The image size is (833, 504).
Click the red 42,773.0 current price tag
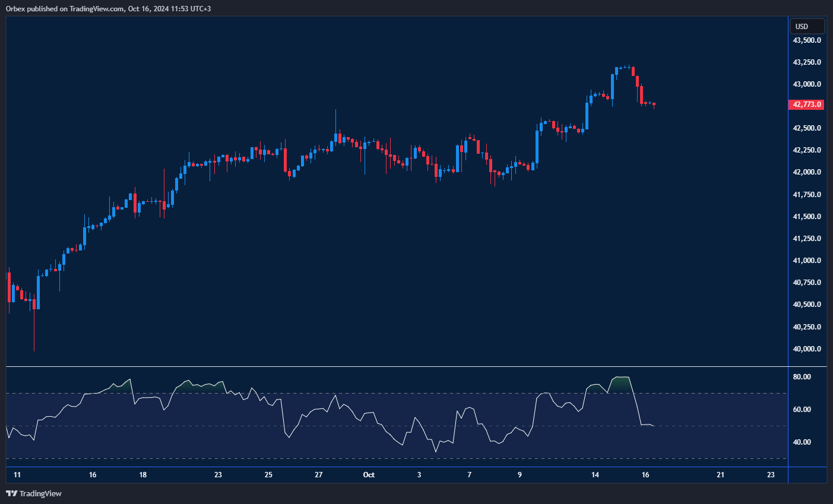click(807, 104)
